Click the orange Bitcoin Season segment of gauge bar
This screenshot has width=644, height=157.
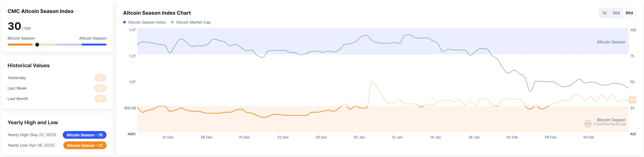(x=20, y=45)
